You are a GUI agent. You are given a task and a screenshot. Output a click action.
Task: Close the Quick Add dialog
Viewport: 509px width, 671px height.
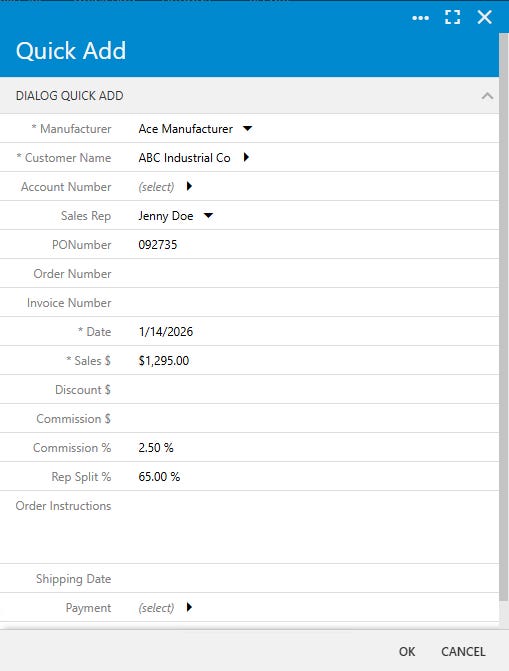(x=485, y=18)
